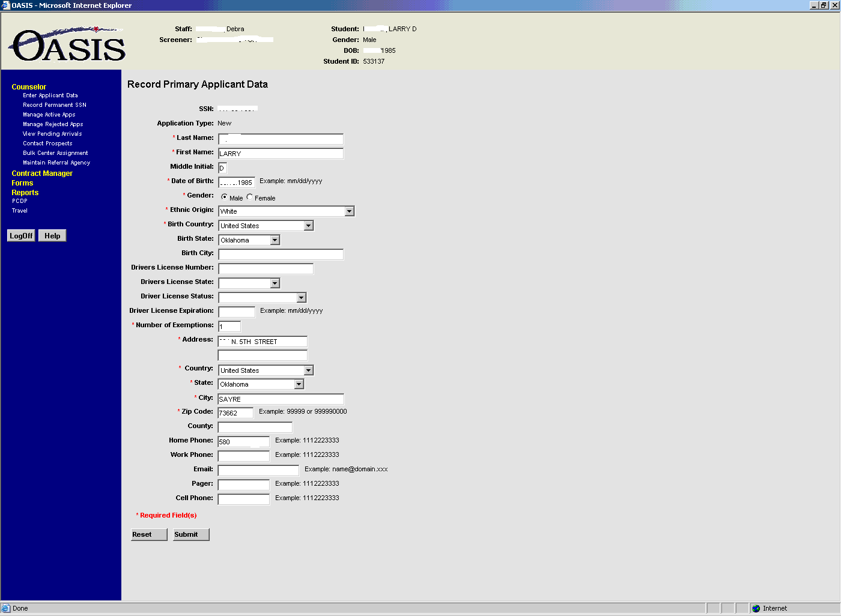Click the Cell Phone input field
This screenshot has width=841, height=616.
click(244, 500)
